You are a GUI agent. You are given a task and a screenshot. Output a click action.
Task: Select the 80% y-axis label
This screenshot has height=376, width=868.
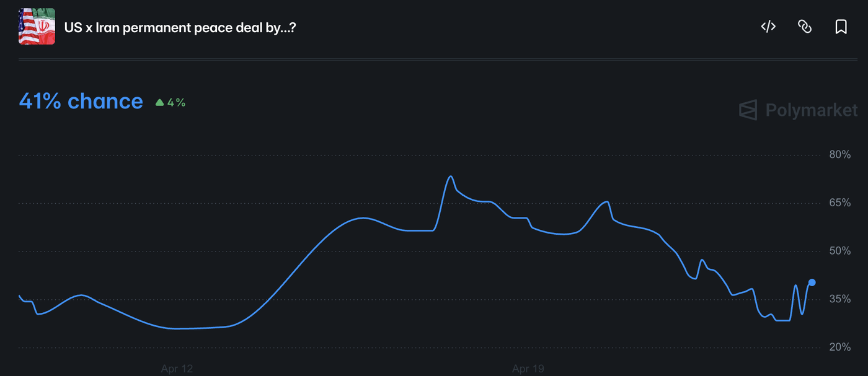pyautogui.click(x=839, y=155)
